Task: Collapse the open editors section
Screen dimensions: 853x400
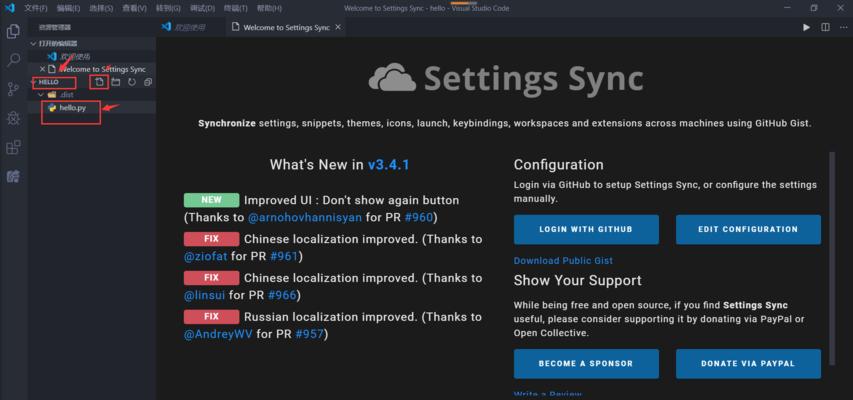Action: point(34,44)
